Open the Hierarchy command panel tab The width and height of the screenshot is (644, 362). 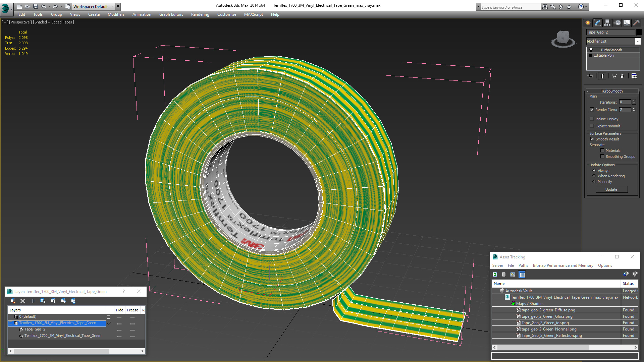coord(607,23)
